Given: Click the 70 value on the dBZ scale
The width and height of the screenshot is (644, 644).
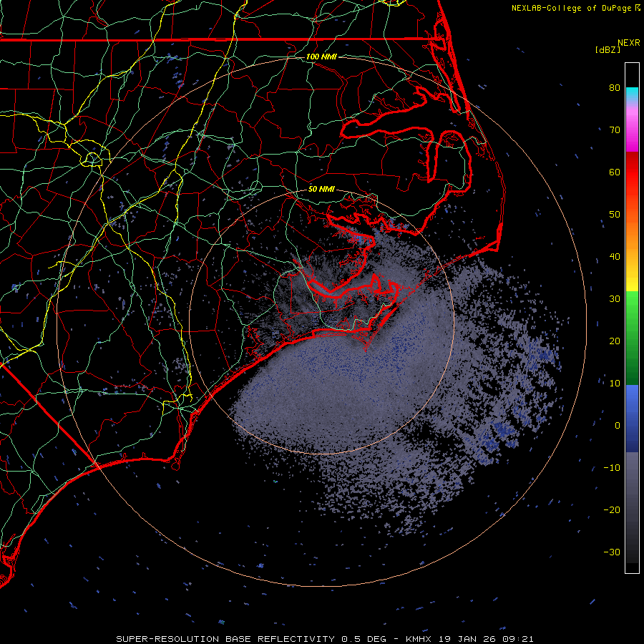Looking at the screenshot, I should coord(615,130).
